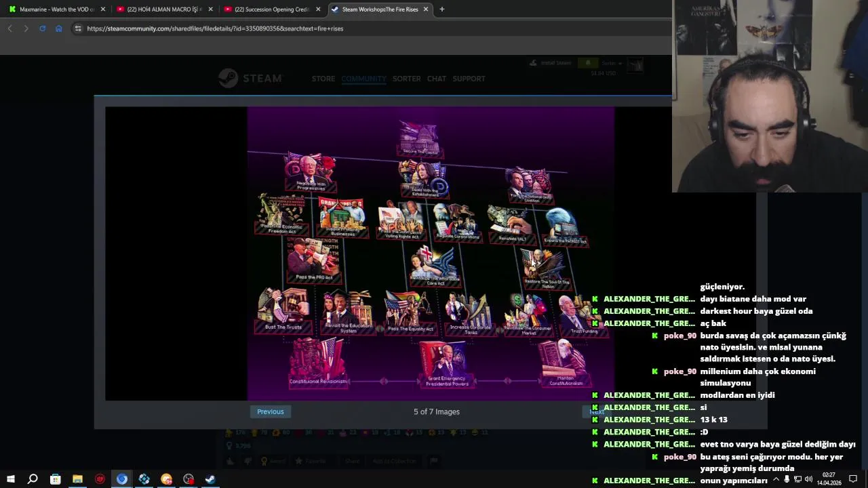Open File Explorer from taskbar
This screenshot has width=868, height=488.
(x=77, y=479)
